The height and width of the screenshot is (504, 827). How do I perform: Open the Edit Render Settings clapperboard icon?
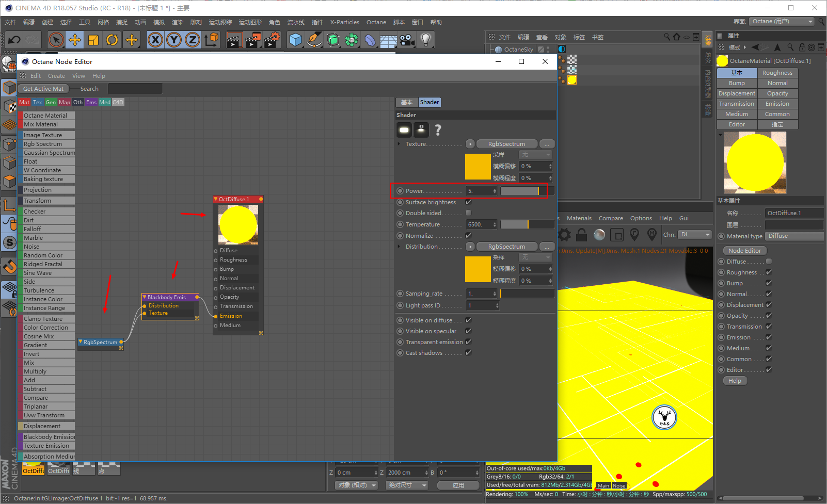(x=271, y=40)
